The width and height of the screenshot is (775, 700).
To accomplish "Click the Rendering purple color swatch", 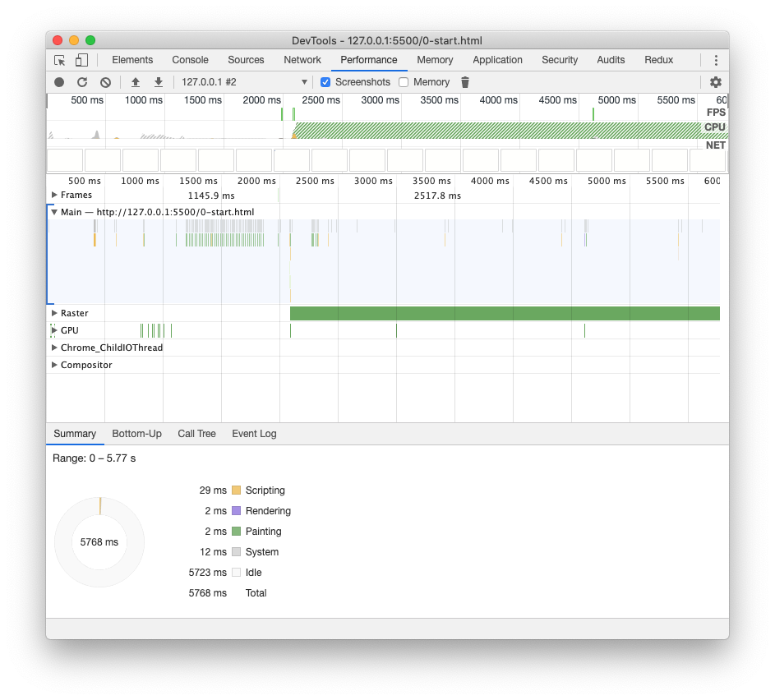I will 236,511.
